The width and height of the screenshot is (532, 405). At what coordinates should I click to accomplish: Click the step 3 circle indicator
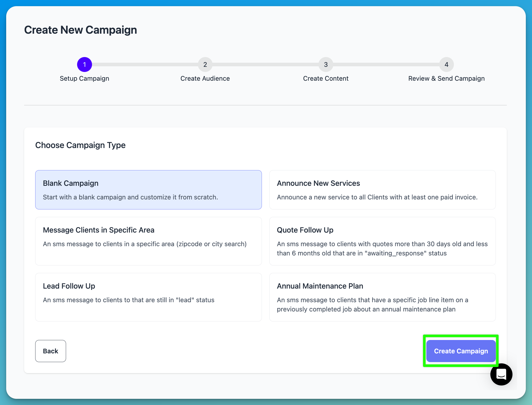(x=326, y=65)
